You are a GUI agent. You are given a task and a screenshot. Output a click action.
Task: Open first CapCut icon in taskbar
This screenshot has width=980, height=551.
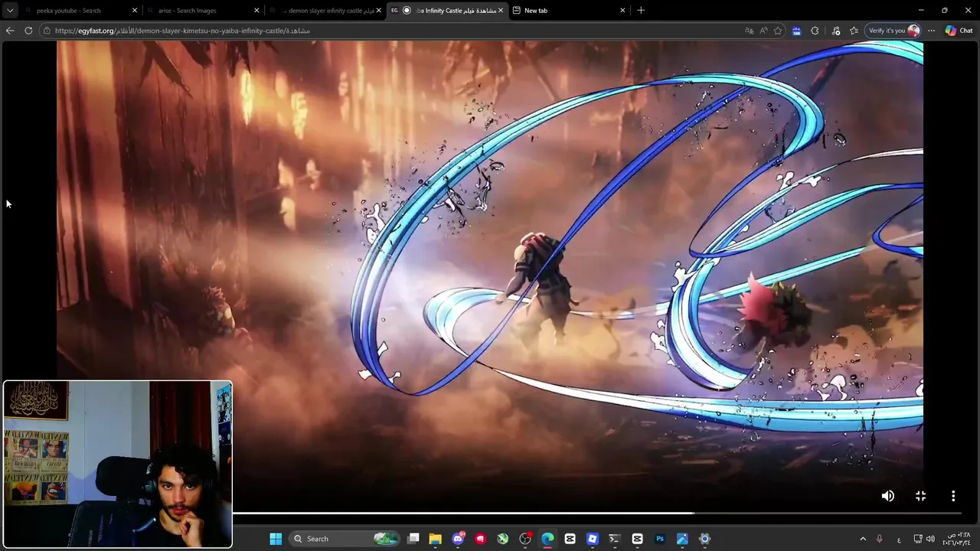570,539
